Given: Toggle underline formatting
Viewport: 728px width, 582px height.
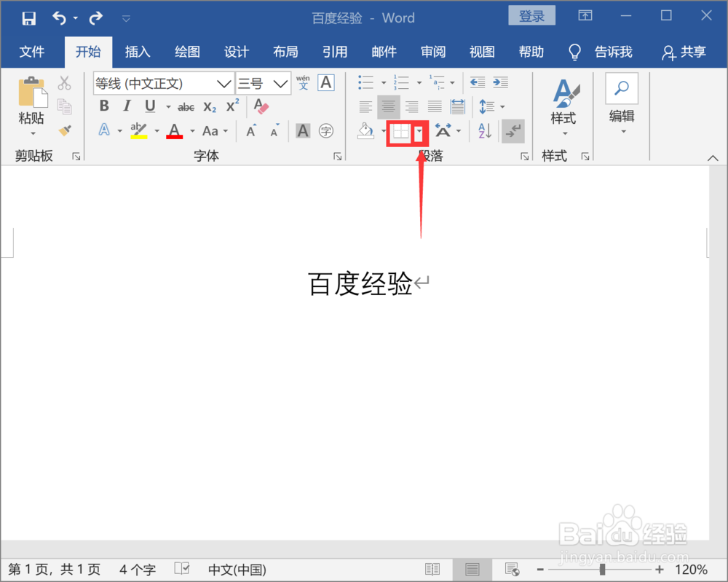Looking at the screenshot, I should point(149,106).
